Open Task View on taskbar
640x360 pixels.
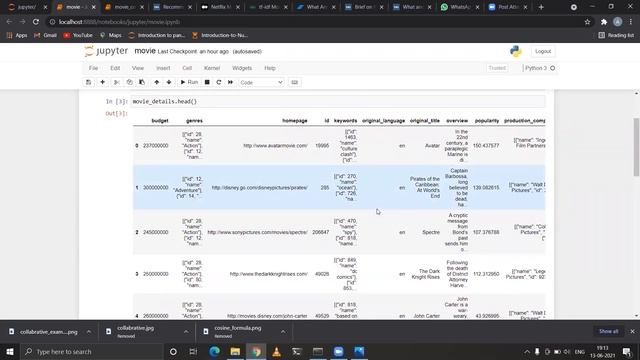tap(193, 351)
